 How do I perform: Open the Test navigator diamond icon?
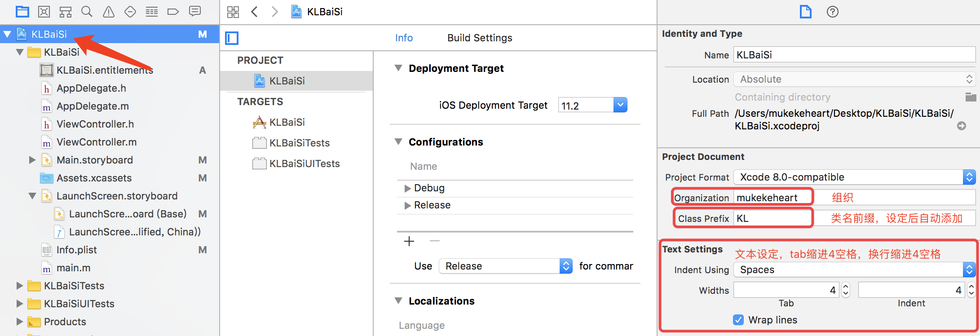[130, 12]
